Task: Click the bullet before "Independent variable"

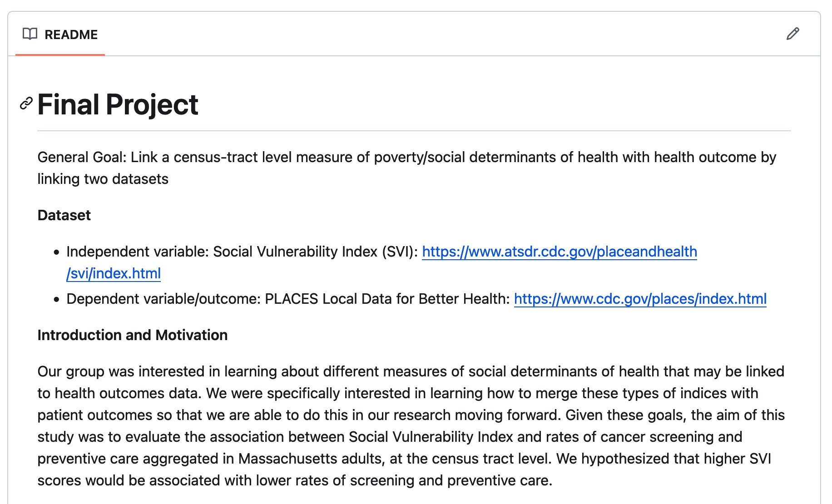Action: (x=56, y=252)
